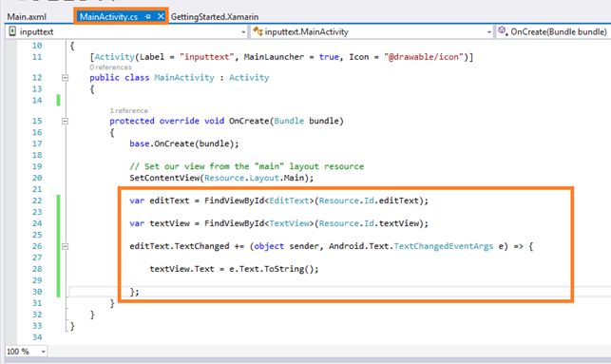
Task: Click the inputtext project icon
Action: (x=12, y=31)
